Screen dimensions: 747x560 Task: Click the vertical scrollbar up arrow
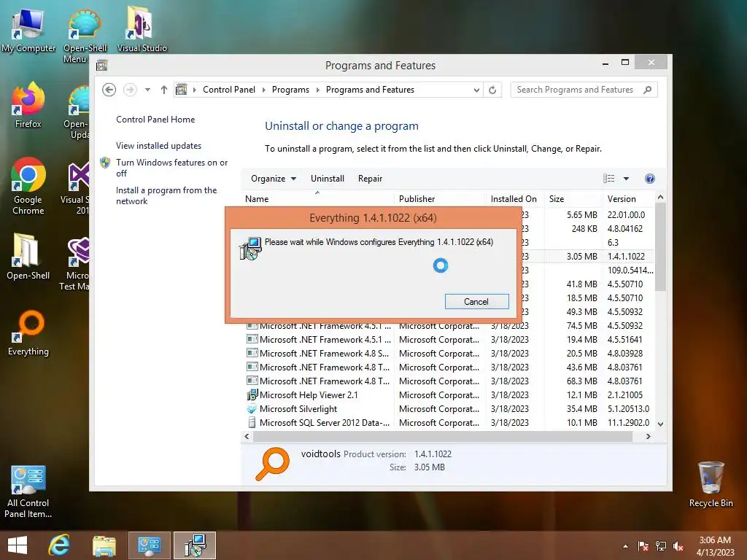point(660,197)
